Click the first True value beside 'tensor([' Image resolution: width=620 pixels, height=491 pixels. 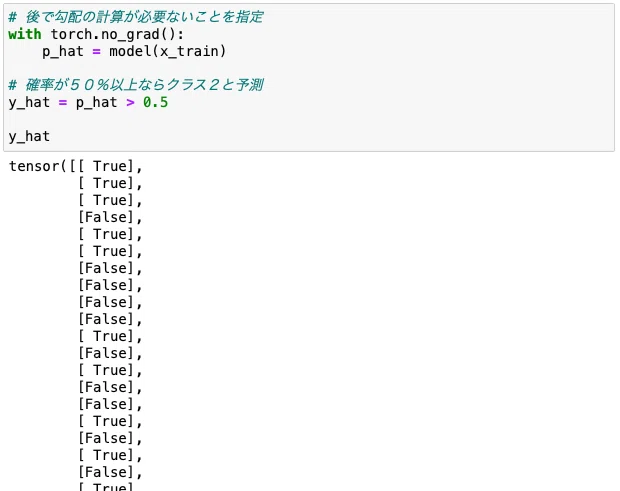(x=109, y=166)
